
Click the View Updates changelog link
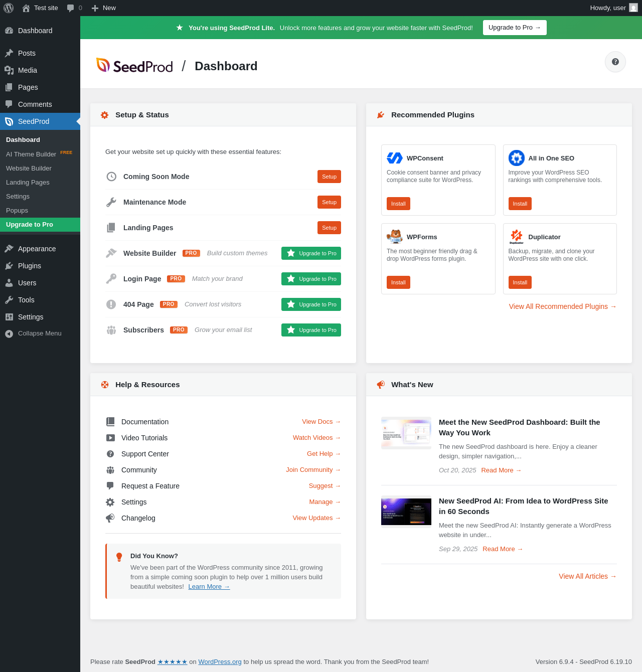pyautogui.click(x=317, y=518)
